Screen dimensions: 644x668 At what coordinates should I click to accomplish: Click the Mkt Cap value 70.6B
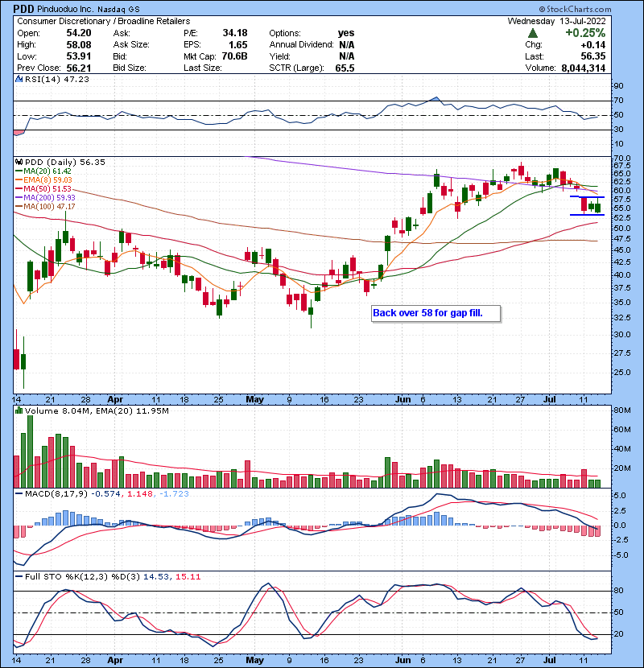[235, 56]
